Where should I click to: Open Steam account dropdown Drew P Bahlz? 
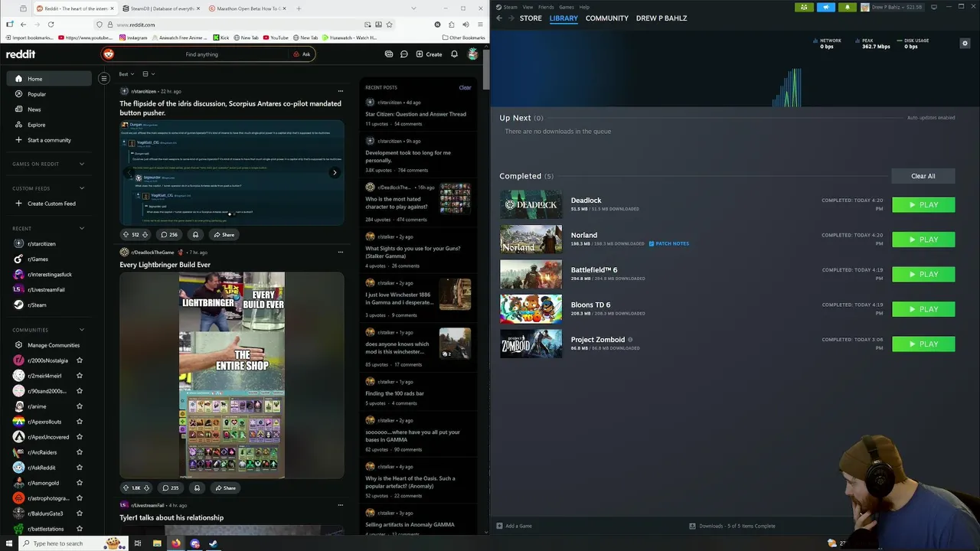[x=893, y=7]
